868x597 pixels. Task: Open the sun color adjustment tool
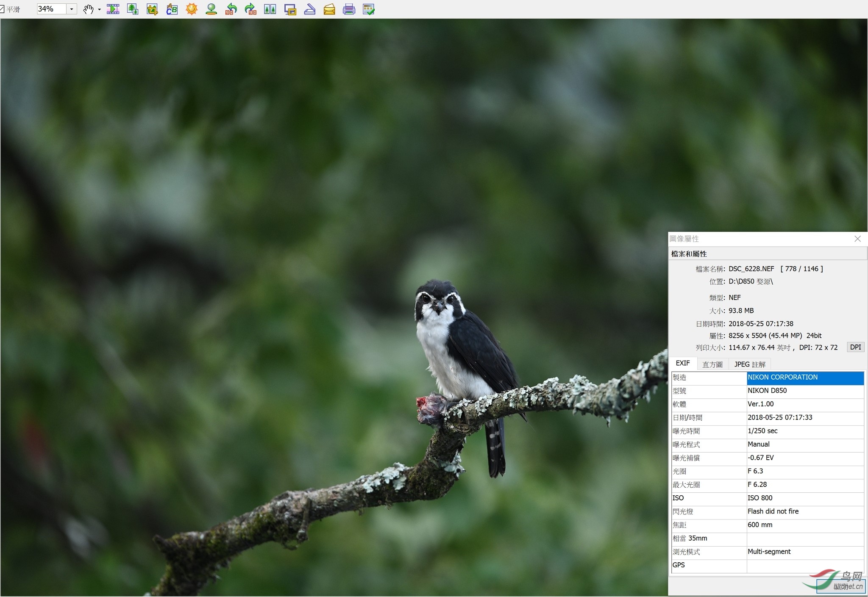(x=192, y=9)
